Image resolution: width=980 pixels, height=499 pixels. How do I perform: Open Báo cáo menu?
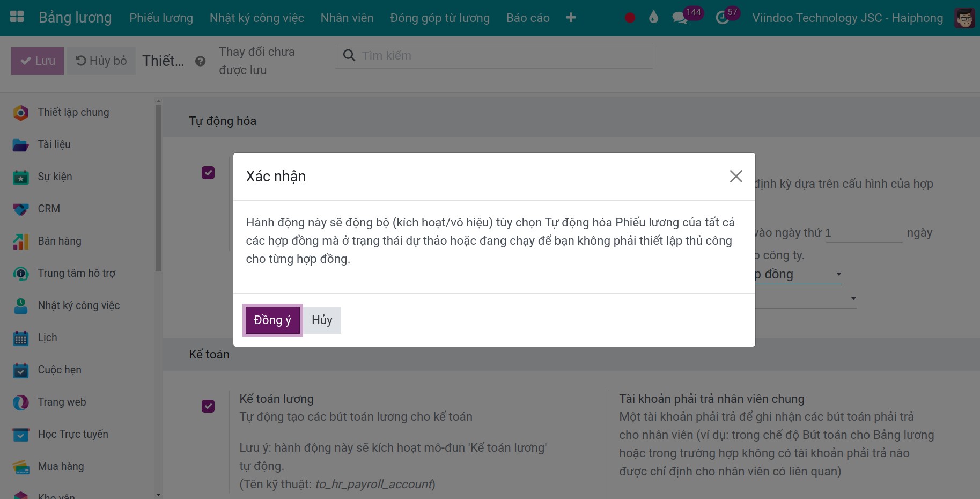tap(528, 18)
